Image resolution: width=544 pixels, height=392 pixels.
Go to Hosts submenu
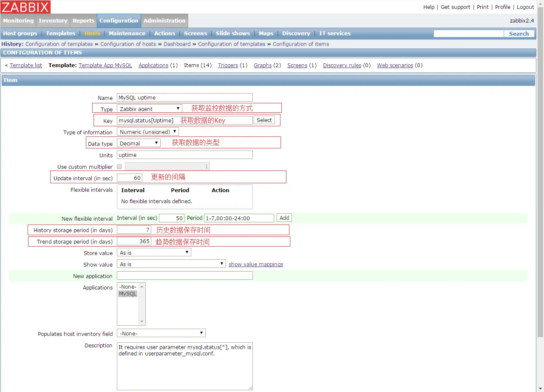click(92, 34)
